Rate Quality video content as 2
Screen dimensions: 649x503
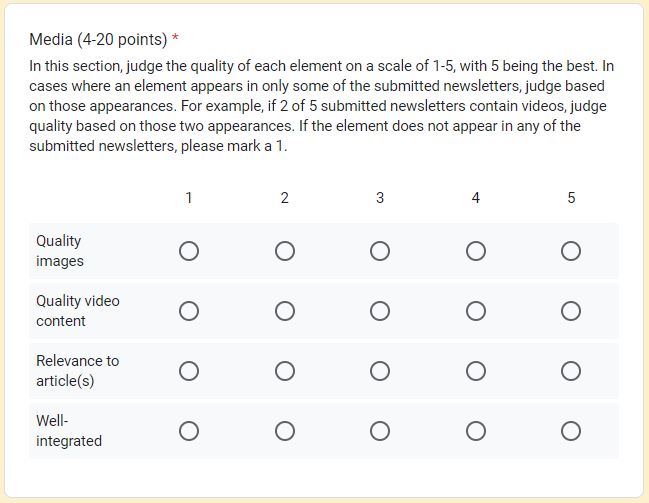(x=285, y=311)
